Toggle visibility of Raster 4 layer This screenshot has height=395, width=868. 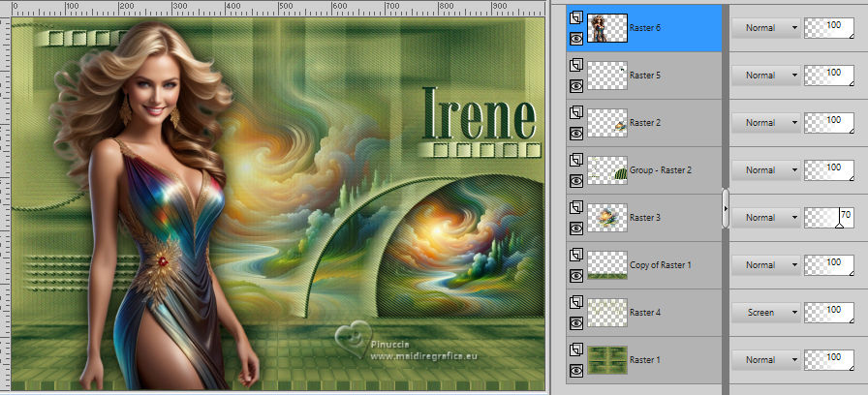tap(576, 323)
